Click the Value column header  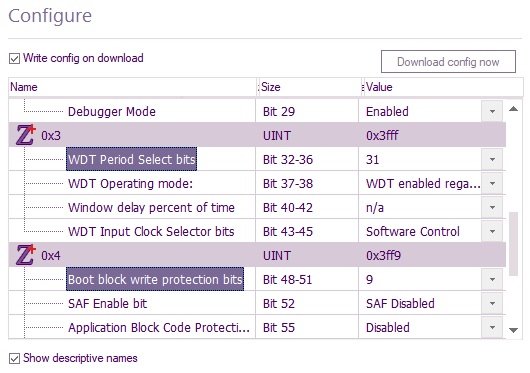pyautogui.click(x=443, y=87)
